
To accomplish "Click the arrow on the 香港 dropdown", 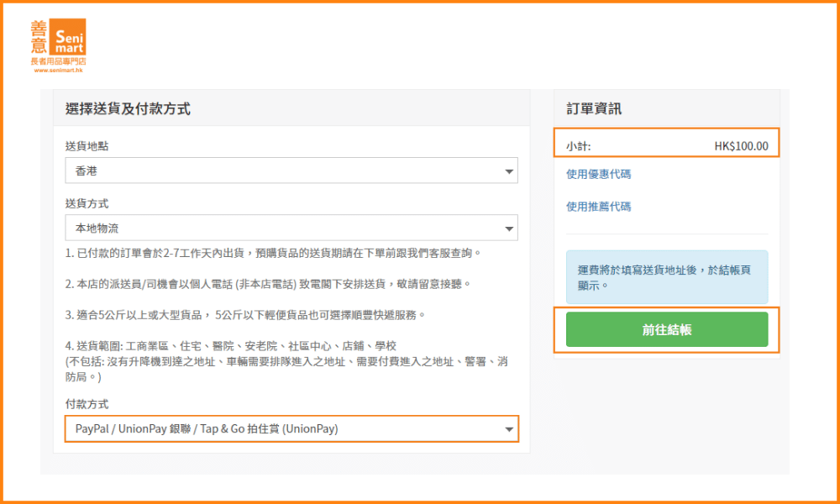I will 509,171.
